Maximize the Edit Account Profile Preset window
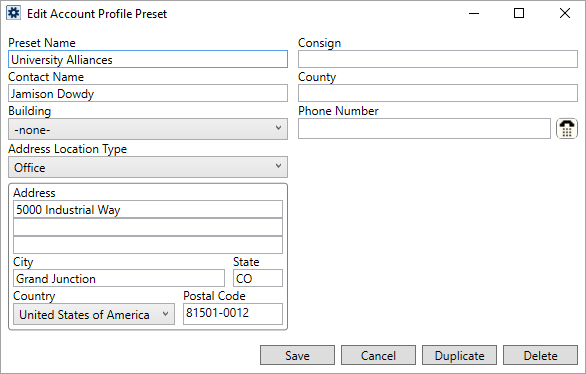 coord(519,13)
